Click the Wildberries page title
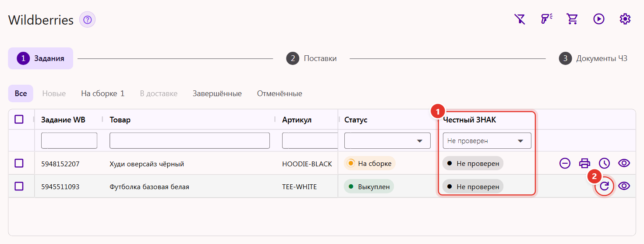 (x=41, y=20)
